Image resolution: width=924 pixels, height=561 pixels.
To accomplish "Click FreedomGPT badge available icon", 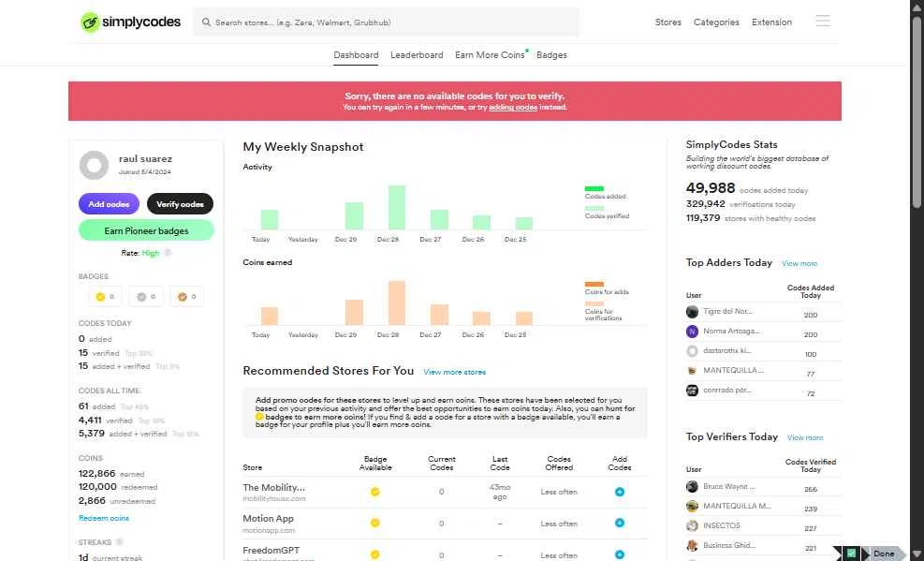I will pos(374,554).
